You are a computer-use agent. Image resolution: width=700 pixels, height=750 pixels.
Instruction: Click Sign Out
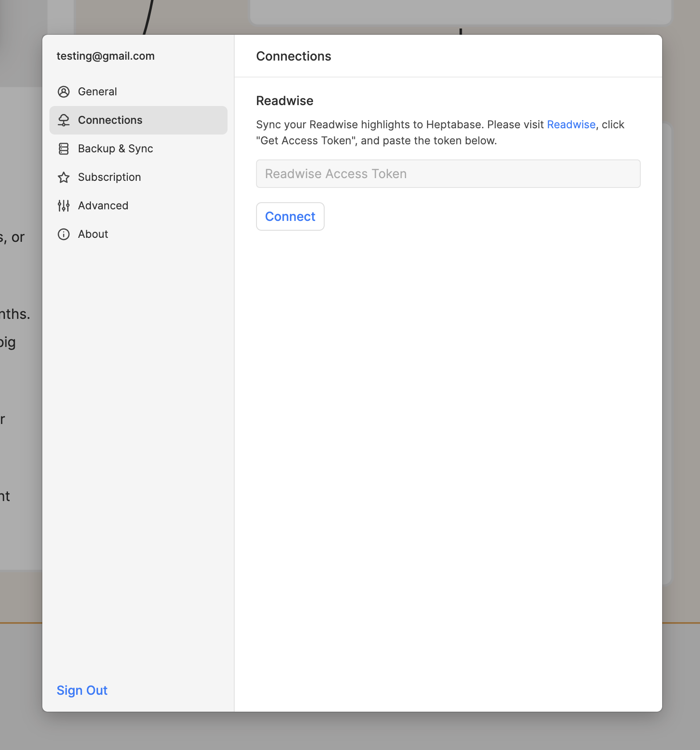click(82, 690)
